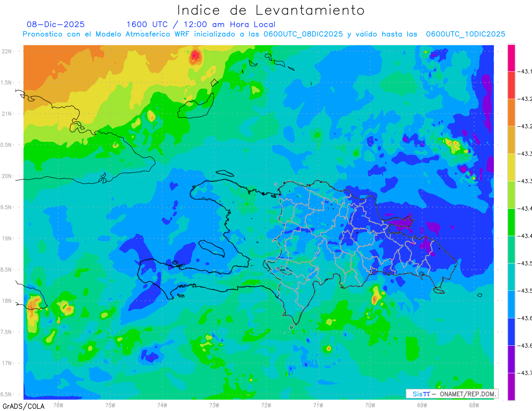Pick the bright green swatch in the color bar
The height and width of the screenshot is (411, 532).
pos(511,222)
